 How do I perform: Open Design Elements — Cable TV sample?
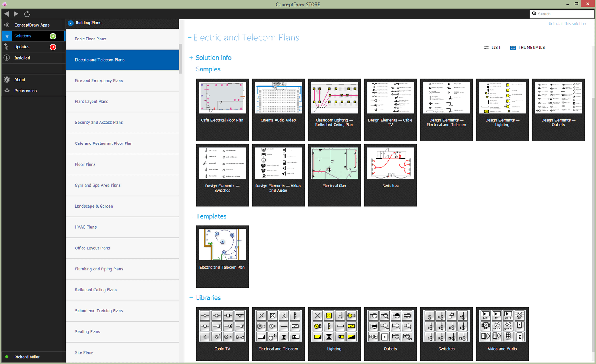[x=391, y=110]
